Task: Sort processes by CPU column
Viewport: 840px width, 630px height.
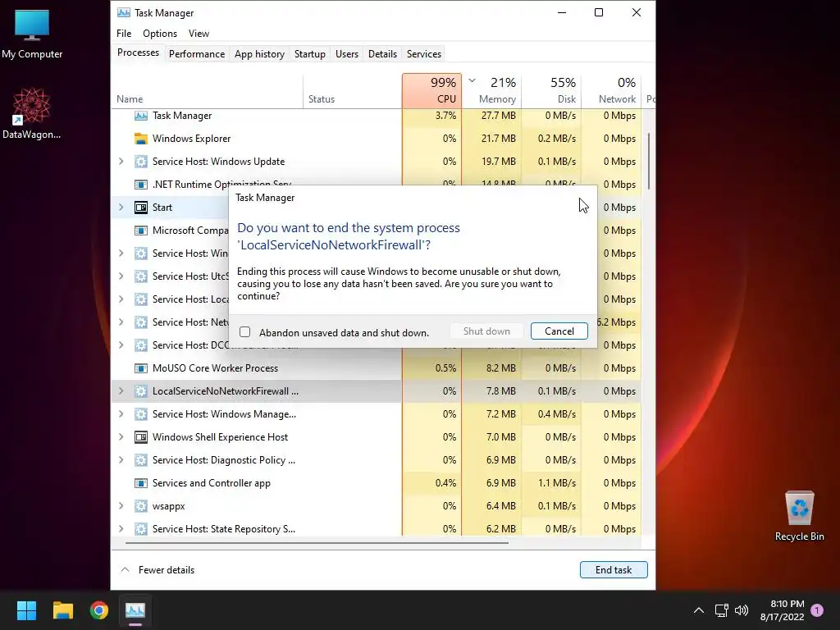Action: pyautogui.click(x=431, y=90)
